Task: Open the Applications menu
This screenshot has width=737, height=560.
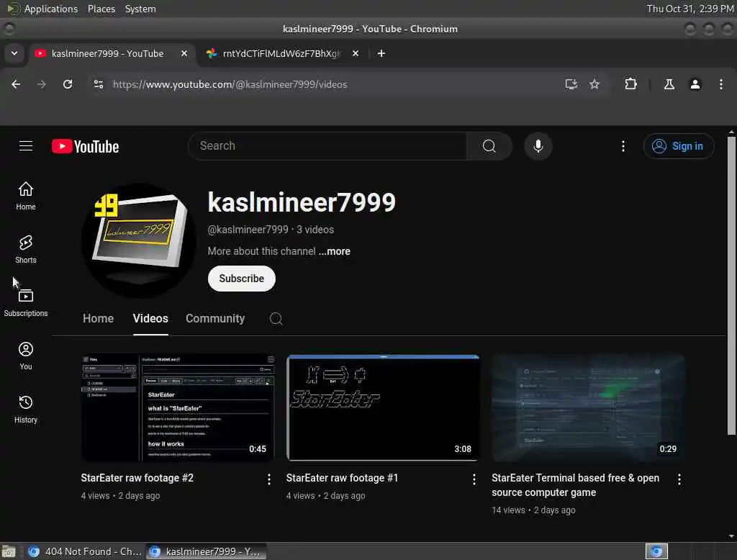Action: pos(51,9)
